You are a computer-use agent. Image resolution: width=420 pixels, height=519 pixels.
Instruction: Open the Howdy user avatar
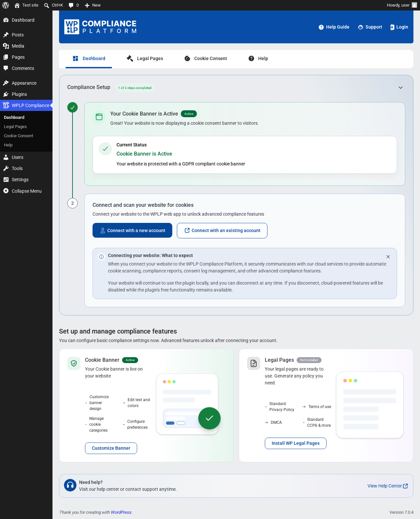coord(414,5)
